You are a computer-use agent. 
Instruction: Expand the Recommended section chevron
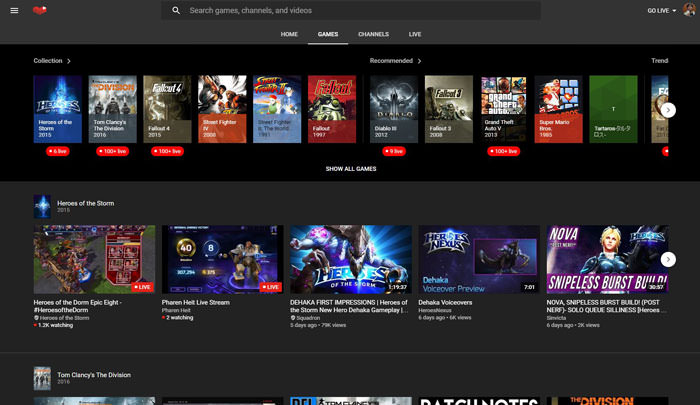click(x=420, y=61)
